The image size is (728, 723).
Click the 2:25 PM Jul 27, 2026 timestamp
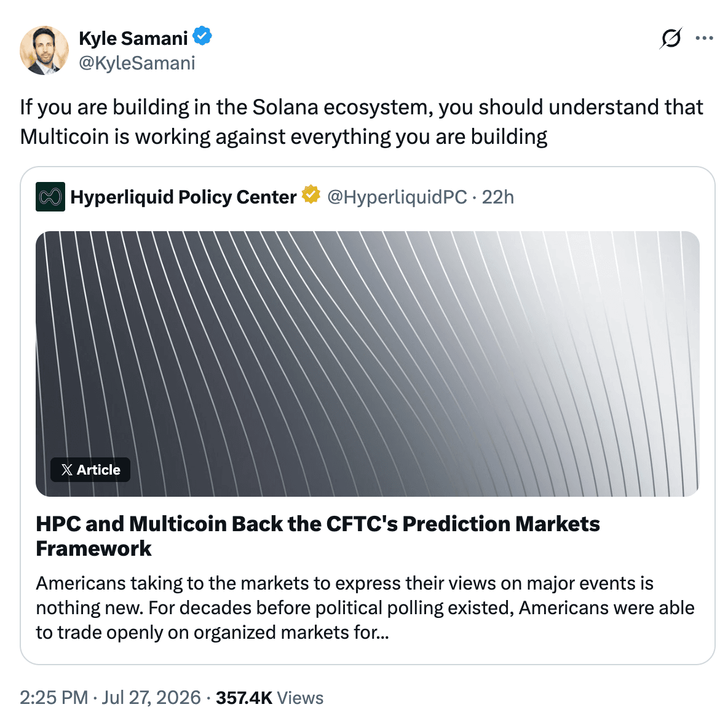click(110, 697)
